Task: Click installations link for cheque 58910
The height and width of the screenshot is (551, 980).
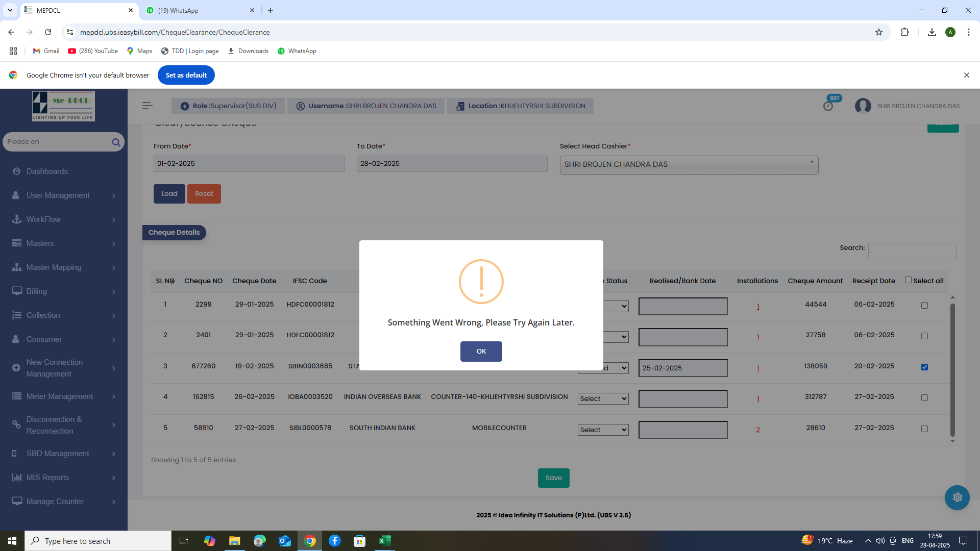Action: click(x=757, y=430)
